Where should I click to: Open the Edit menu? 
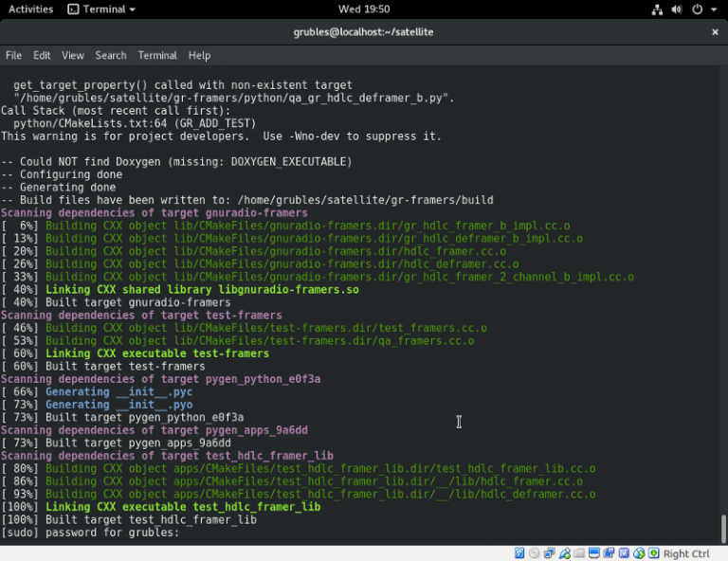tap(42, 56)
